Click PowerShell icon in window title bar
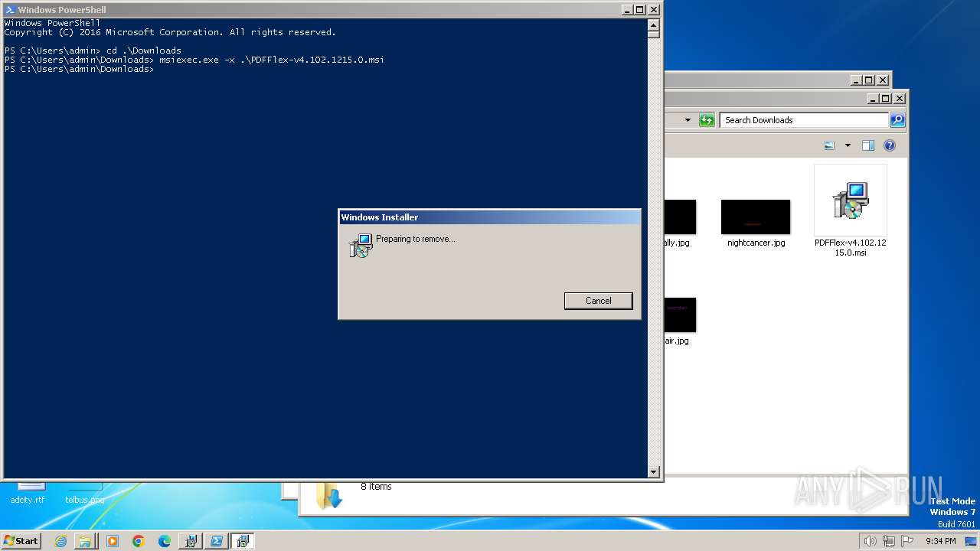Image resolution: width=980 pixels, height=551 pixels. pyautogui.click(x=10, y=10)
